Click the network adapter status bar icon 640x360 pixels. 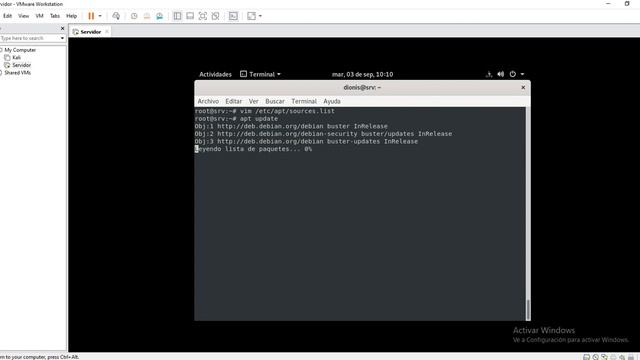point(604,357)
